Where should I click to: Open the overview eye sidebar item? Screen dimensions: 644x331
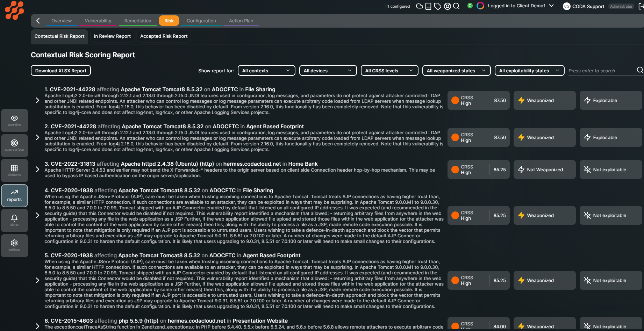(x=14, y=121)
